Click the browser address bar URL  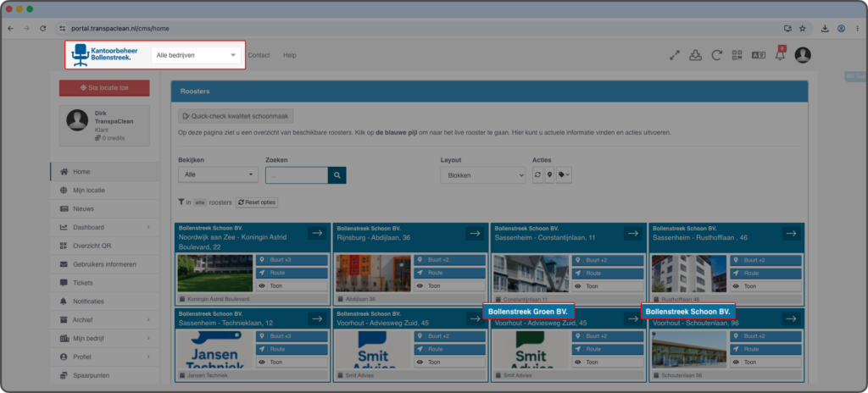tap(120, 28)
